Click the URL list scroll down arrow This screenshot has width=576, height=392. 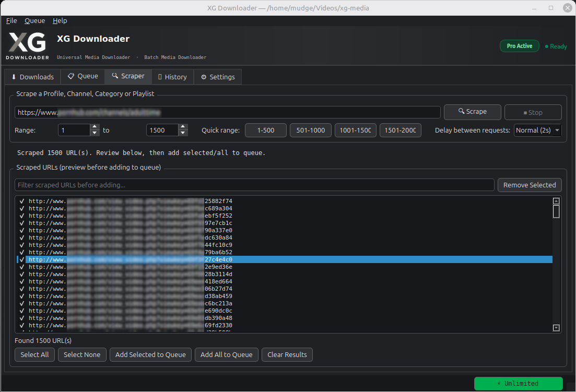(556, 328)
